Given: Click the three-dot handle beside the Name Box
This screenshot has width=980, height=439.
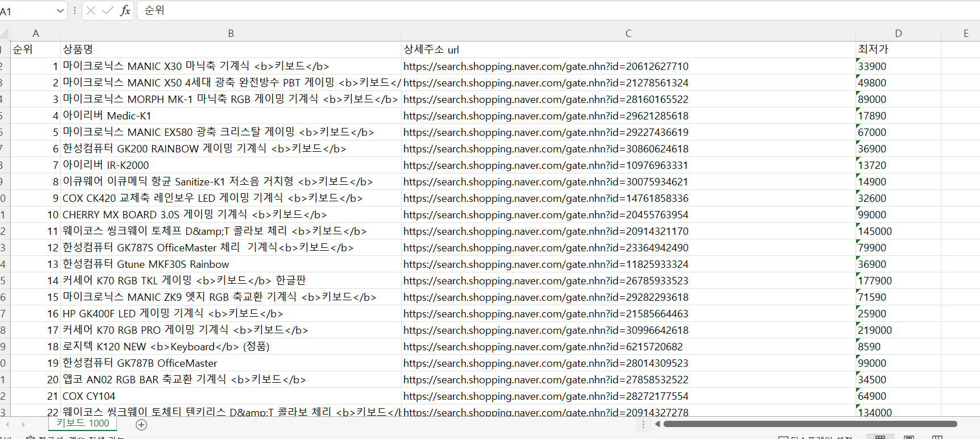Looking at the screenshot, I should [74, 10].
